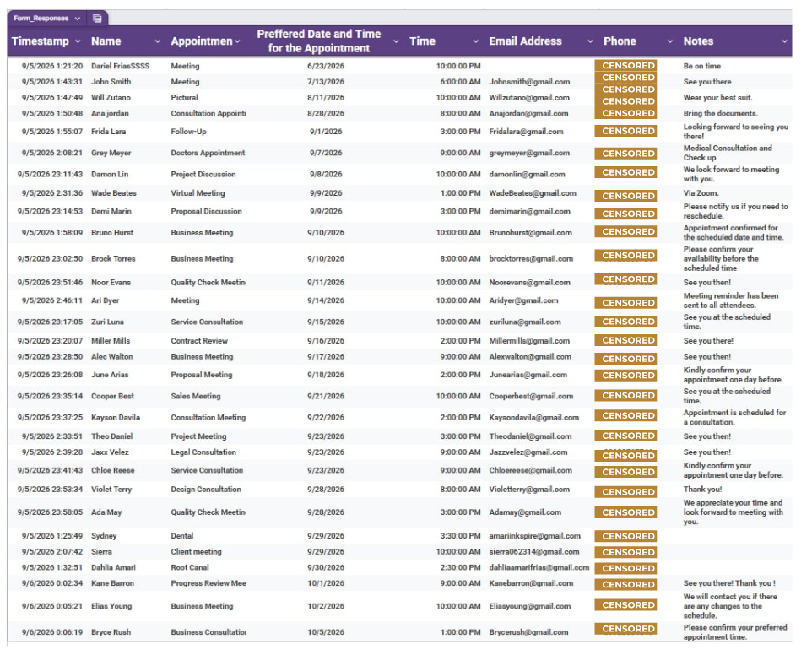The image size is (812, 655).
Task: Open the Phone column filter arrow
Action: [670, 41]
